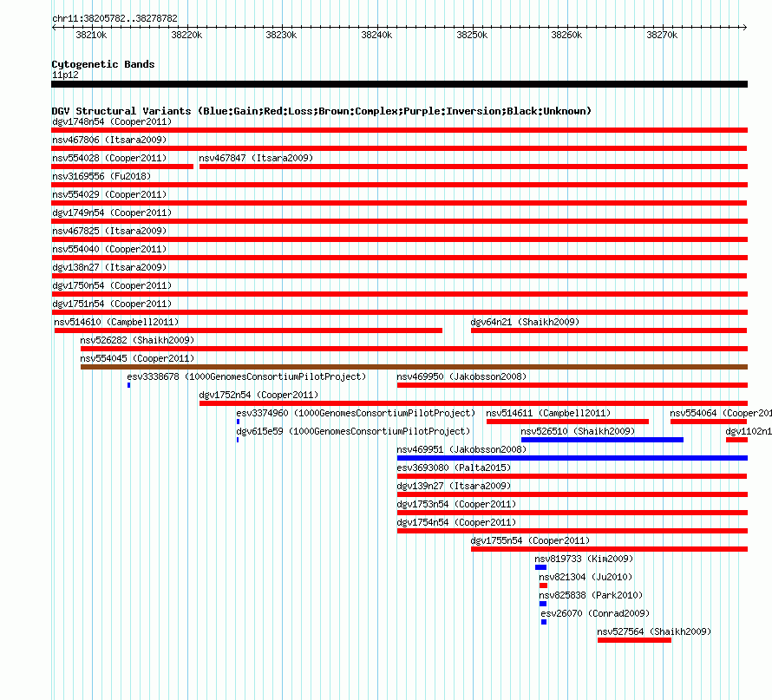Viewport: 772px width, 700px height.
Task: Click the small blue bar under esv3338678
Action: tap(128, 385)
